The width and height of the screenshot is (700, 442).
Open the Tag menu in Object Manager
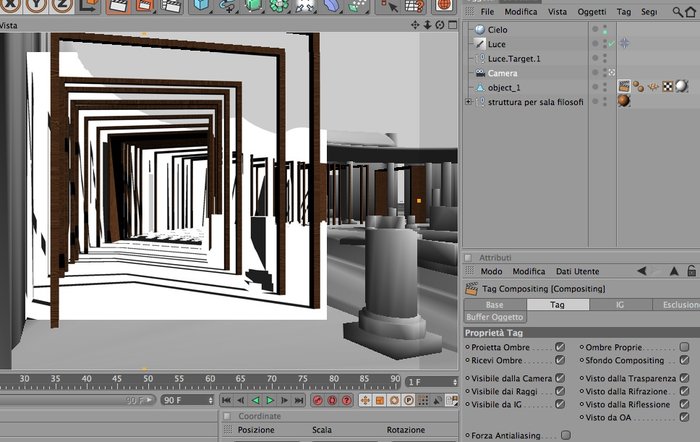[x=624, y=12]
